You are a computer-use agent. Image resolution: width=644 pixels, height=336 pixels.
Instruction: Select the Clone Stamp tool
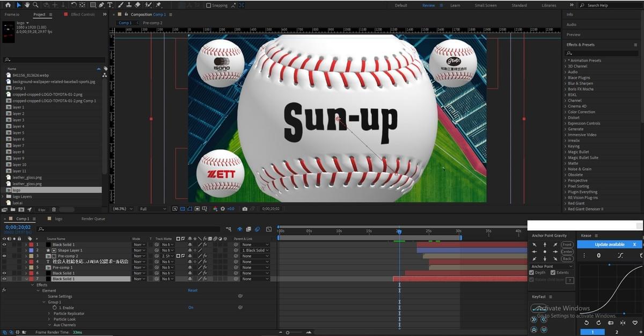click(129, 5)
